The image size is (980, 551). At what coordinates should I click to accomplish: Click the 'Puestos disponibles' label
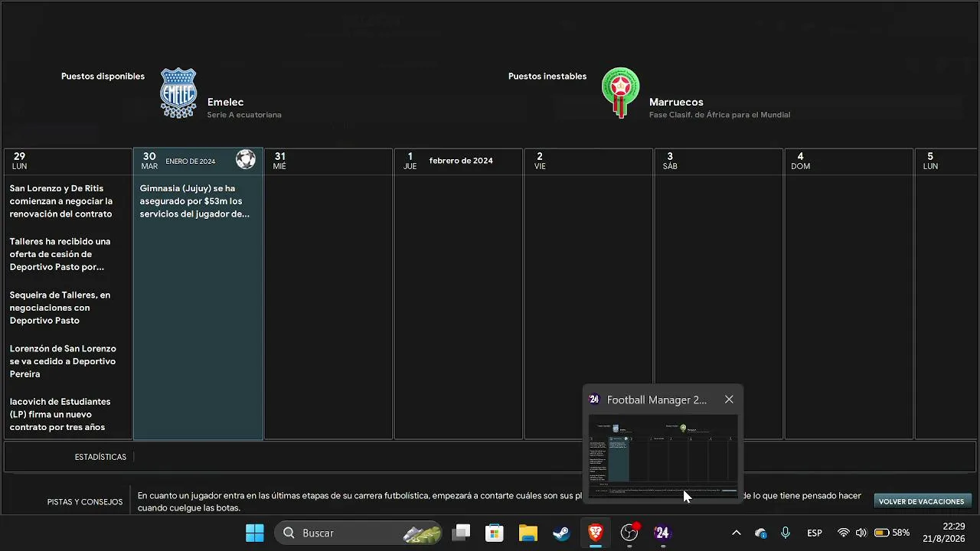point(103,77)
